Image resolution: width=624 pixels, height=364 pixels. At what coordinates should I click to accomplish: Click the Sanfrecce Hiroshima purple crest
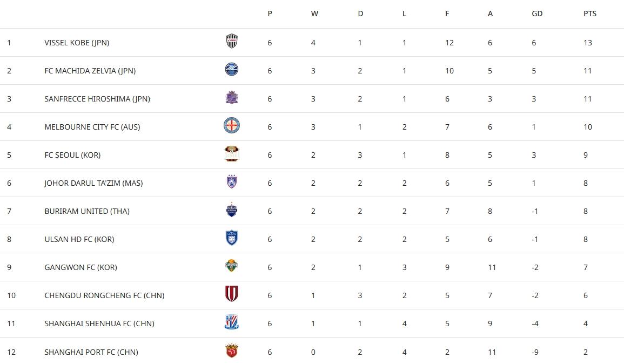(x=232, y=98)
